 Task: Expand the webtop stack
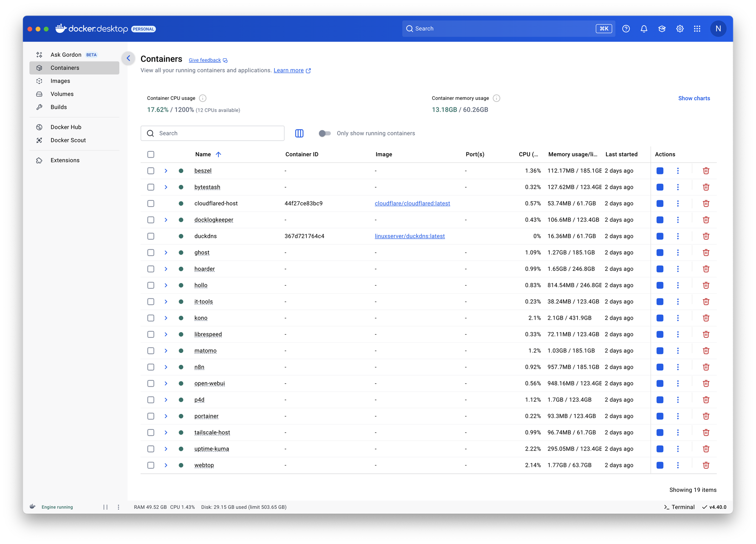click(166, 465)
